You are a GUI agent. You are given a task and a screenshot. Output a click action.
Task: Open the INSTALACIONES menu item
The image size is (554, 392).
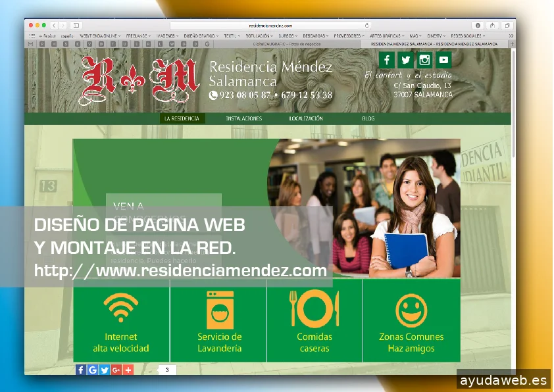[x=243, y=118]
